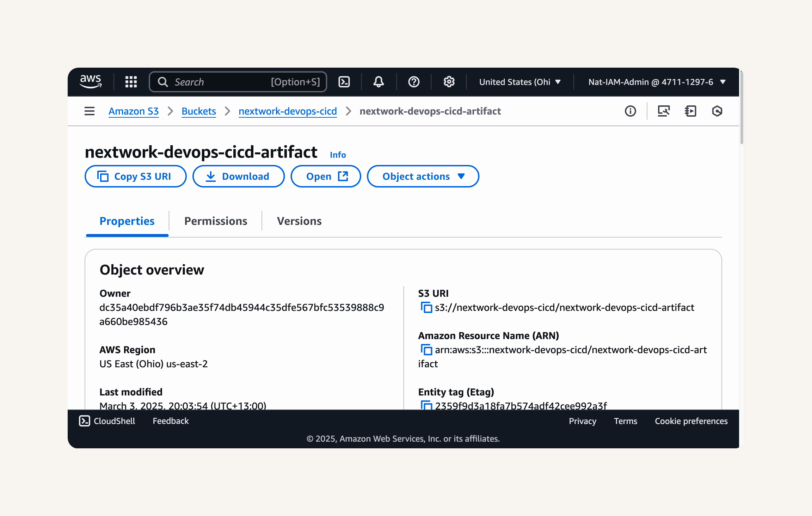
Task: Open Cookie preferences in the footer
Action: point(691,421)
